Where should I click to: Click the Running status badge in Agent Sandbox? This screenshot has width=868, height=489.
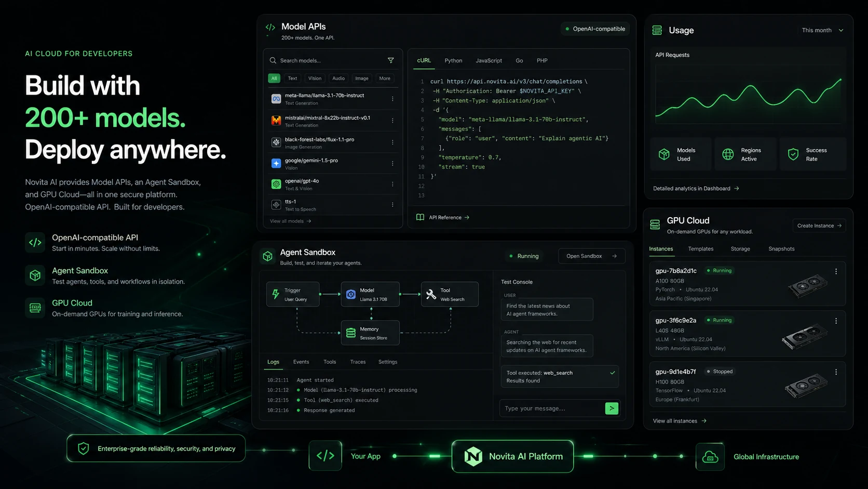524,256
